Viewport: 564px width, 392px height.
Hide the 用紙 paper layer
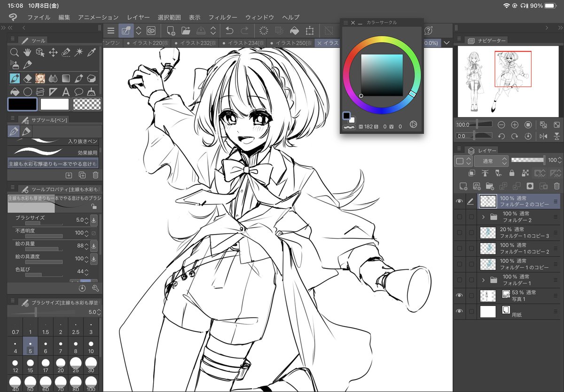[x=459, y=311]
